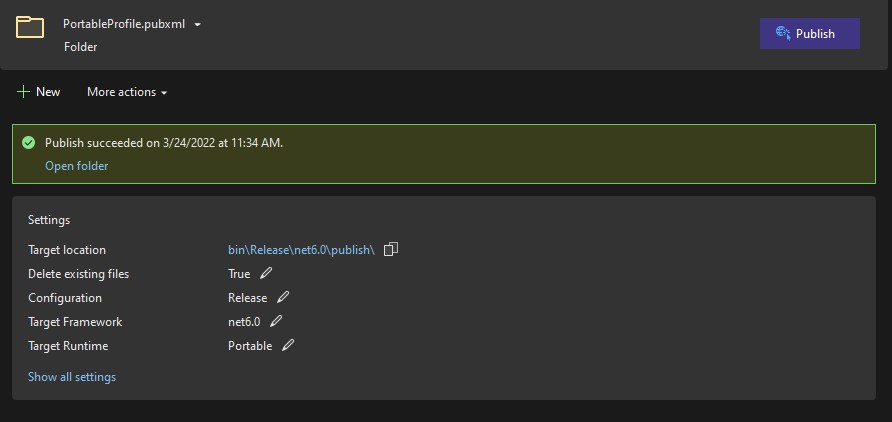The height and width of the screenshot is (422, 892).
Task: Edit the Delete existing files setting pencil
Action: [266, 273]
